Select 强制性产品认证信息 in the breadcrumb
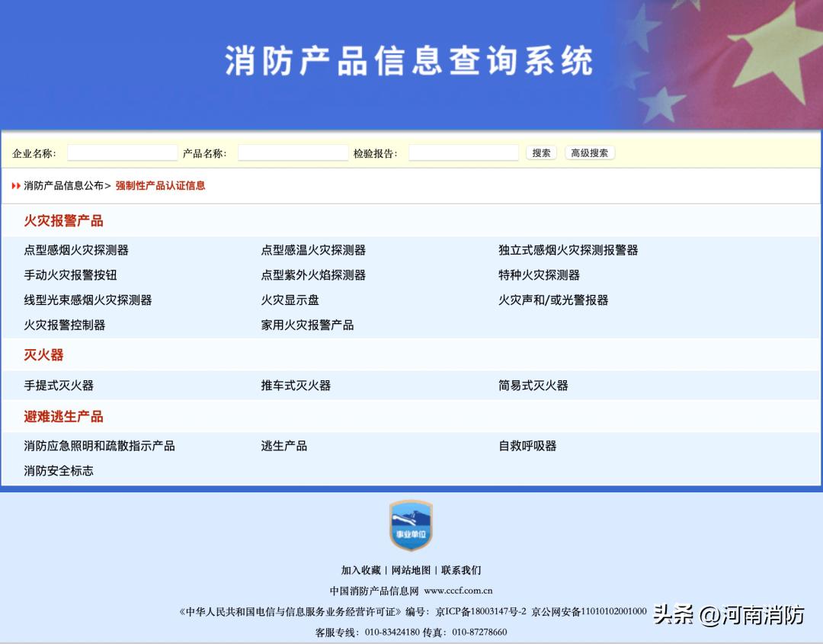823x644 pixels. click(159, 185)
